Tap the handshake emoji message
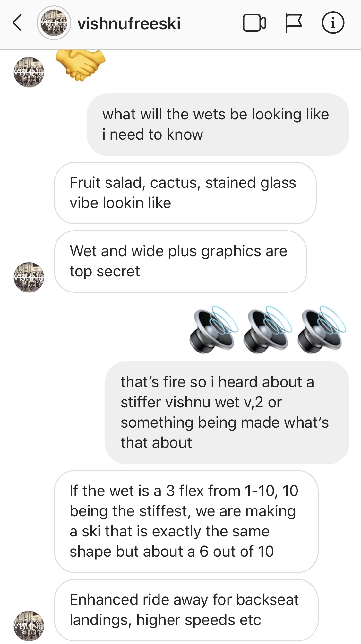 (80, 65)
